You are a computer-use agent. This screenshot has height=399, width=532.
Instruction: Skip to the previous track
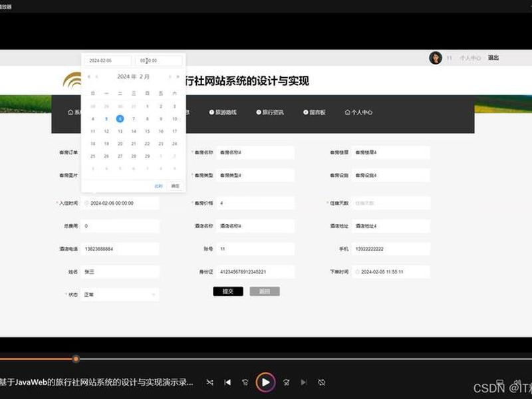coord(227,382)
